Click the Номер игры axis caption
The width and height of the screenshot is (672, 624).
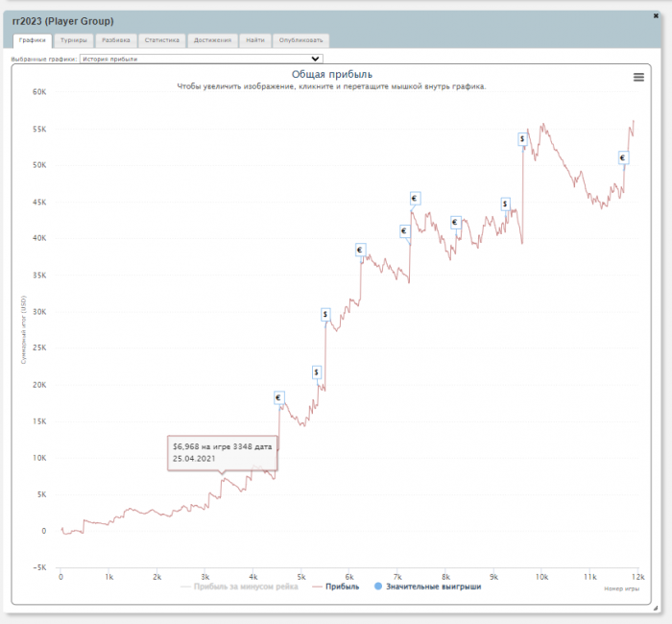pyautogui.click(x=621, y=588)
